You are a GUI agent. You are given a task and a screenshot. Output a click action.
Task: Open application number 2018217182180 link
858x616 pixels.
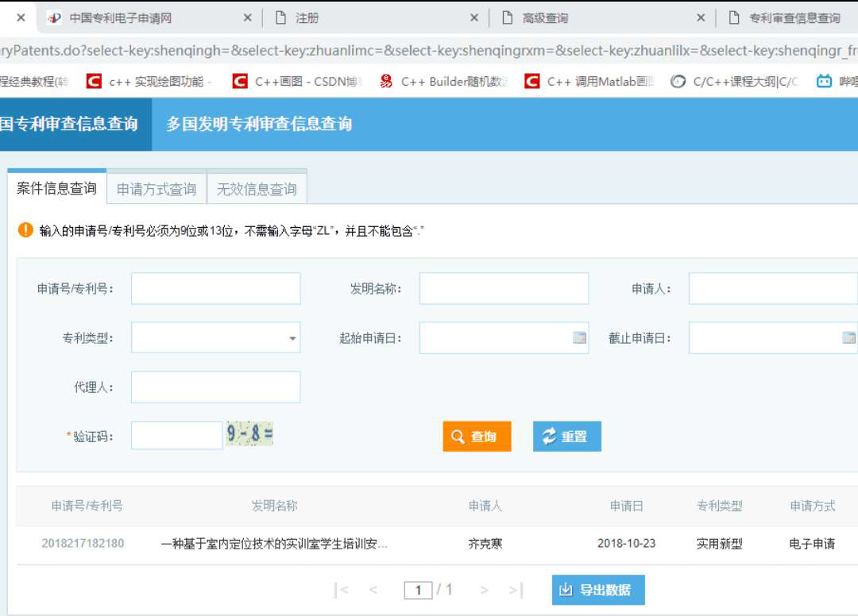(83, 544)
